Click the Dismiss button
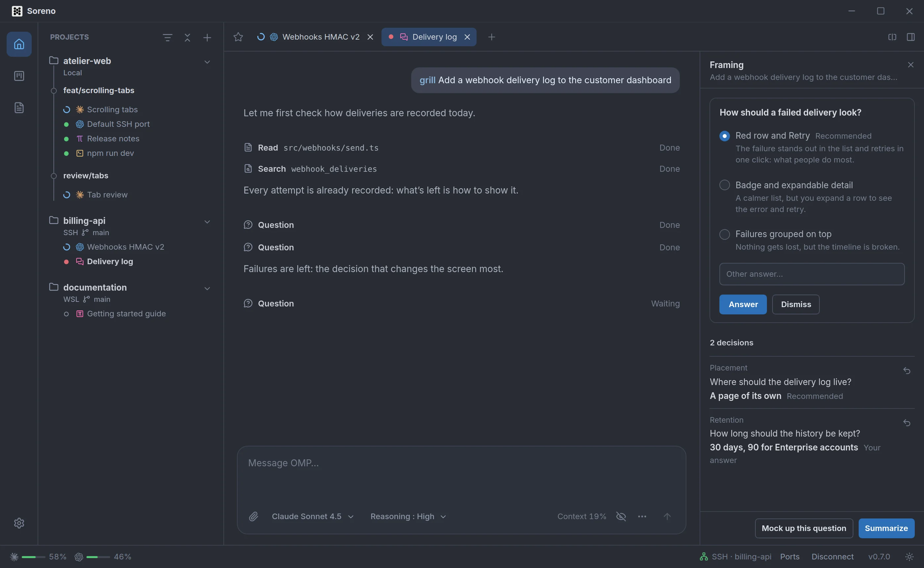This screenshot has width=924, height=568. click(x=796, y=304)
